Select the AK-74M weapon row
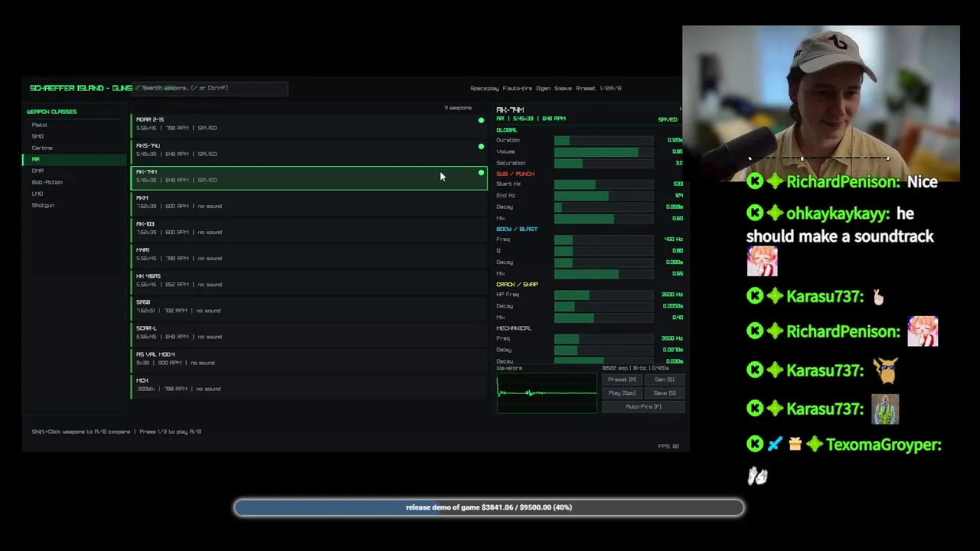The image size is (980, 551). 309,177
